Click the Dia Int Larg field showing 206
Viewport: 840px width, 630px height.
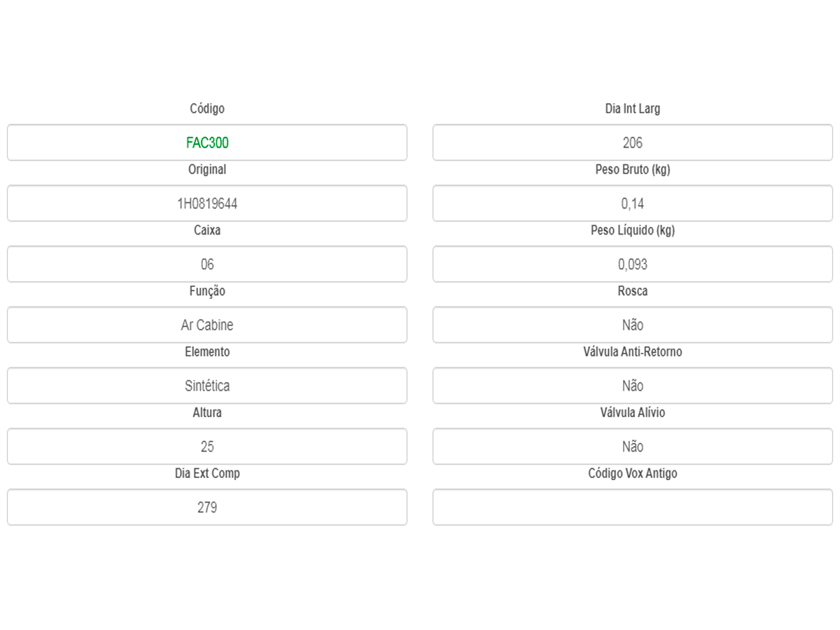pyautogui.click(x=633, y=143)
